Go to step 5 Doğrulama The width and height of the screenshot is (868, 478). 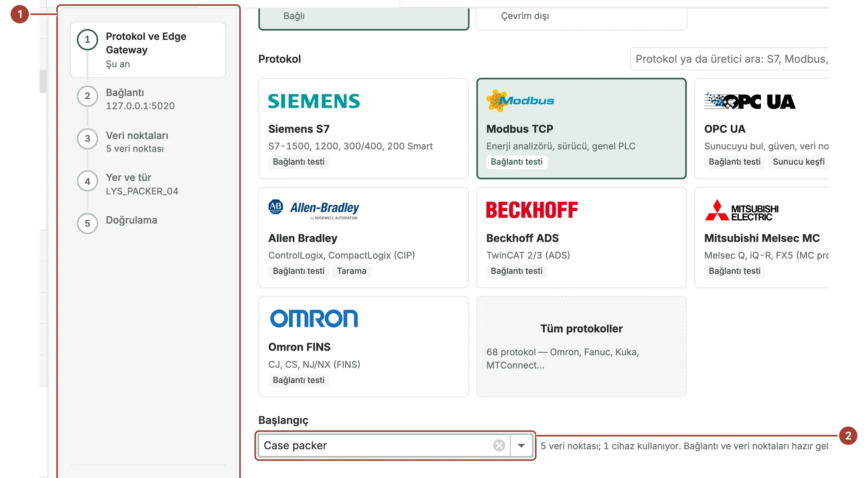[148, 223]
